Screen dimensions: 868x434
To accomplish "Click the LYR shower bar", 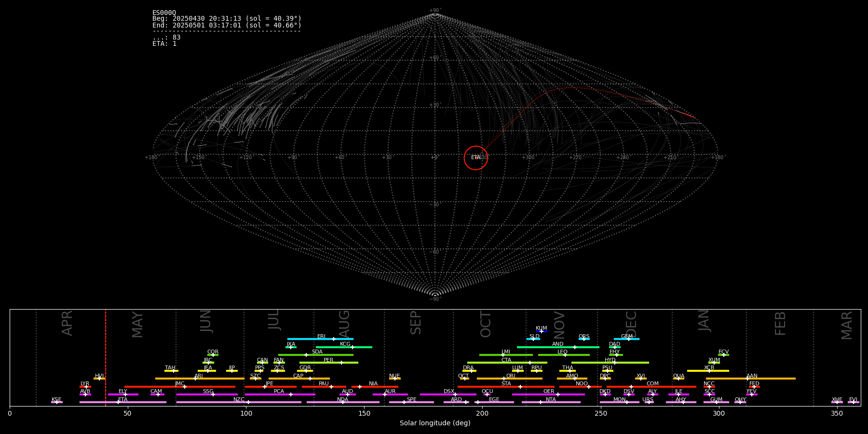I will [85, 387].
